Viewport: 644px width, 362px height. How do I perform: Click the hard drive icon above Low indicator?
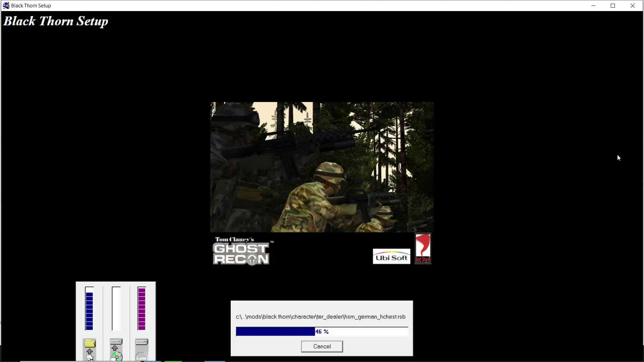pyautogui.click(x=142, y=342)
